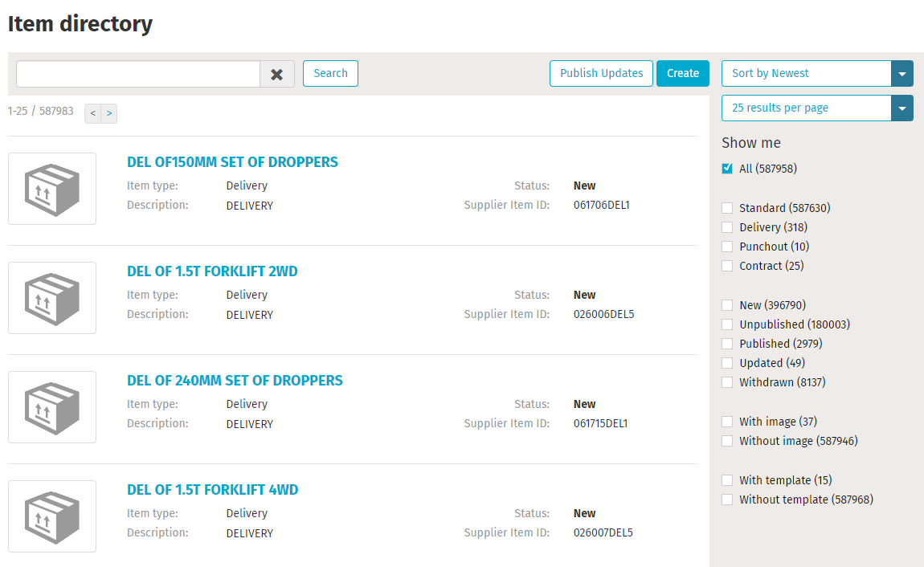Open the results per page dropdown
The width and height of the screenshot is (924, 567).
807,108
